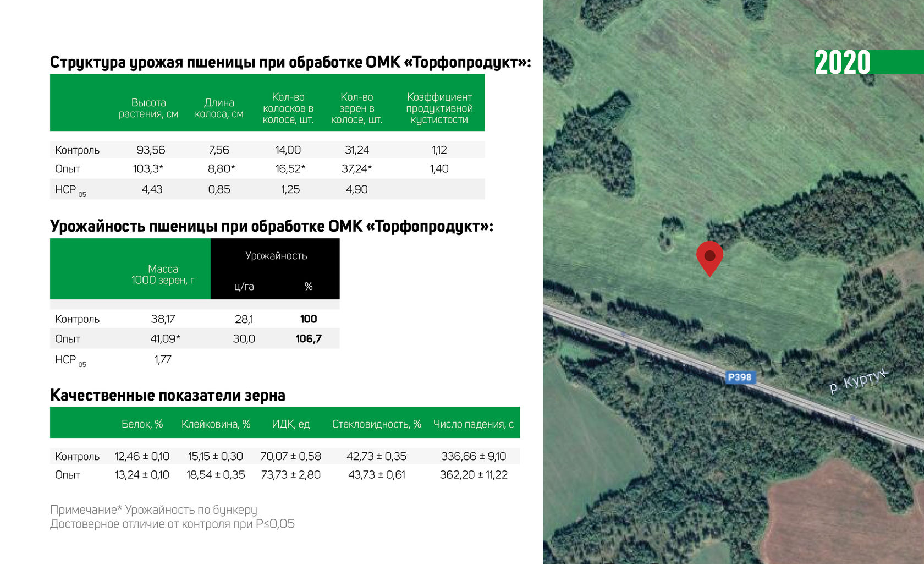Click the red map location pin
This screenshot has width=924, height=564.
710,259
